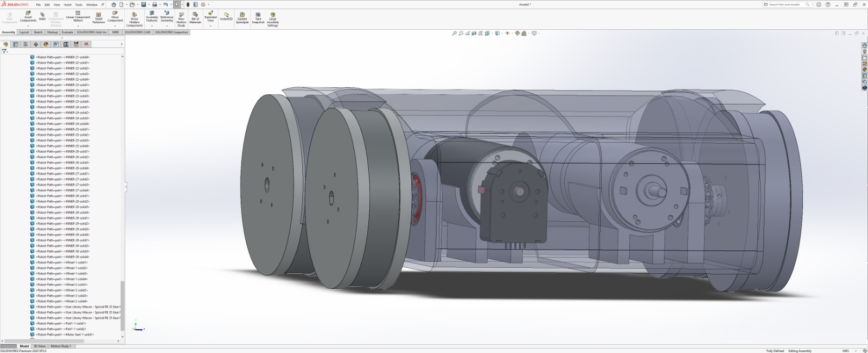Screen dimensions: 868x353
Task: Expand the Linear Component Pattern dropdown arrow
Action: pos(78,25)
